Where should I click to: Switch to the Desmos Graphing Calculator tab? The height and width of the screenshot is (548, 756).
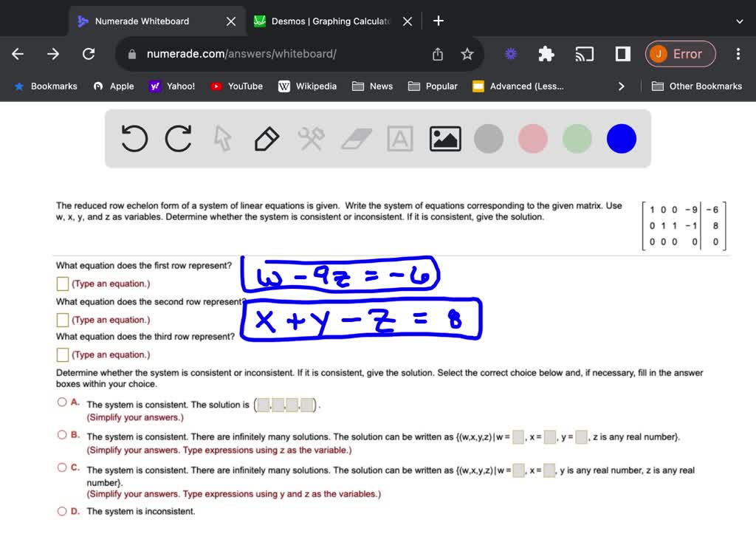coord(327,21)
